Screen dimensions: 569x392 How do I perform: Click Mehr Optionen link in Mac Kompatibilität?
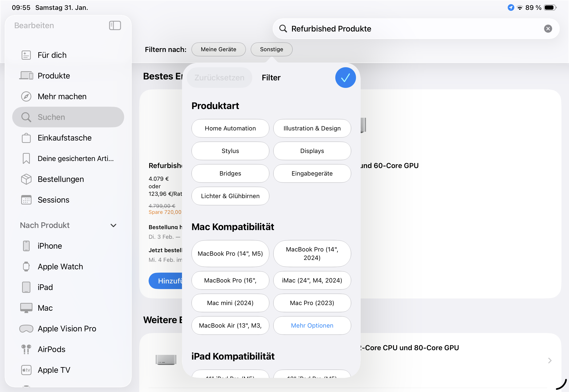(312, 326)
